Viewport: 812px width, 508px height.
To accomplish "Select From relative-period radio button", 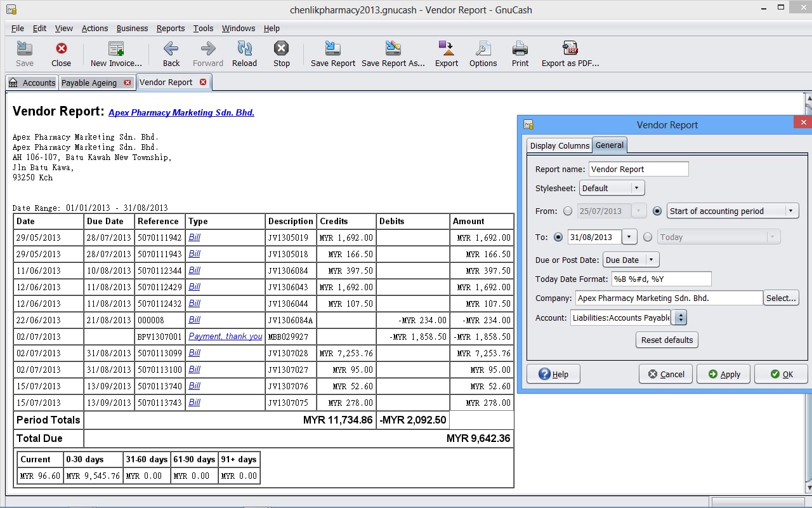I will pos(657,211).
